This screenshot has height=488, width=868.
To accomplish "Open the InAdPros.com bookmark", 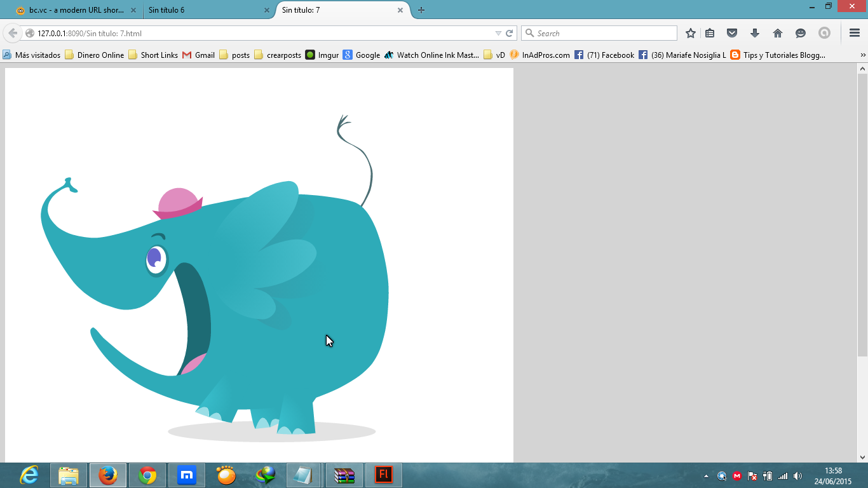I will pos(540,55).
